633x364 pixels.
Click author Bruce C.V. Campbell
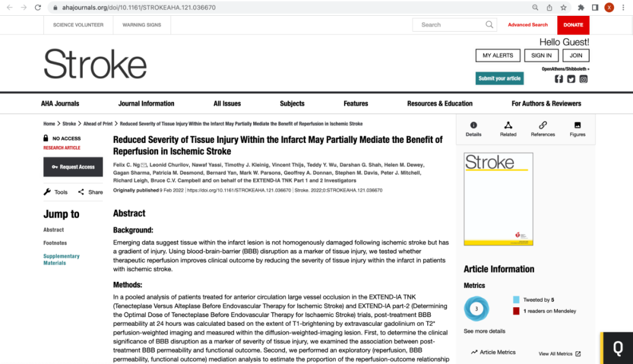pos(176,181)
